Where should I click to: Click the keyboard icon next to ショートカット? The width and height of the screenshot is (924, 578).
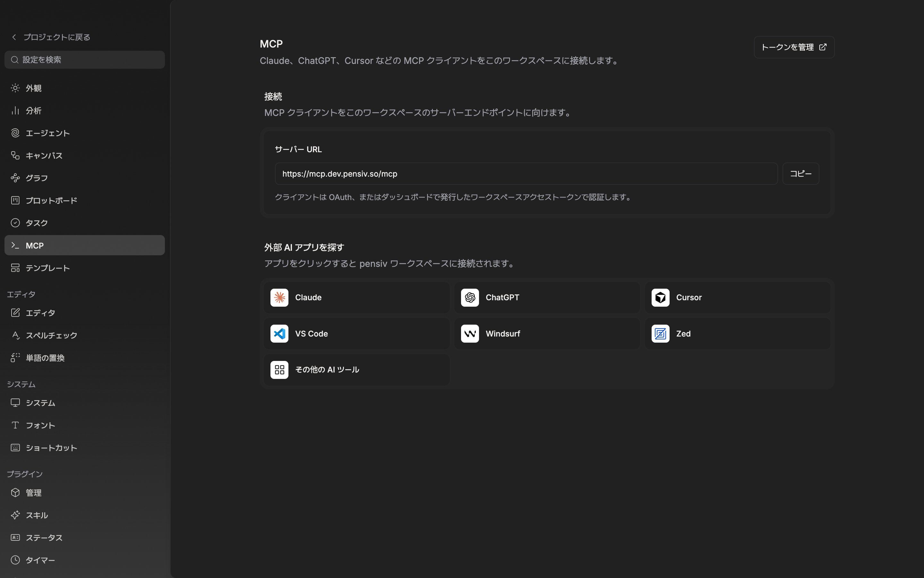click(x=15, y=448)
